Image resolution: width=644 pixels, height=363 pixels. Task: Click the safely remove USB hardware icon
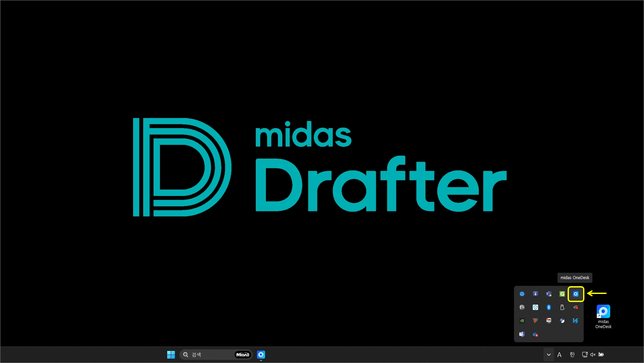[562, 308]
